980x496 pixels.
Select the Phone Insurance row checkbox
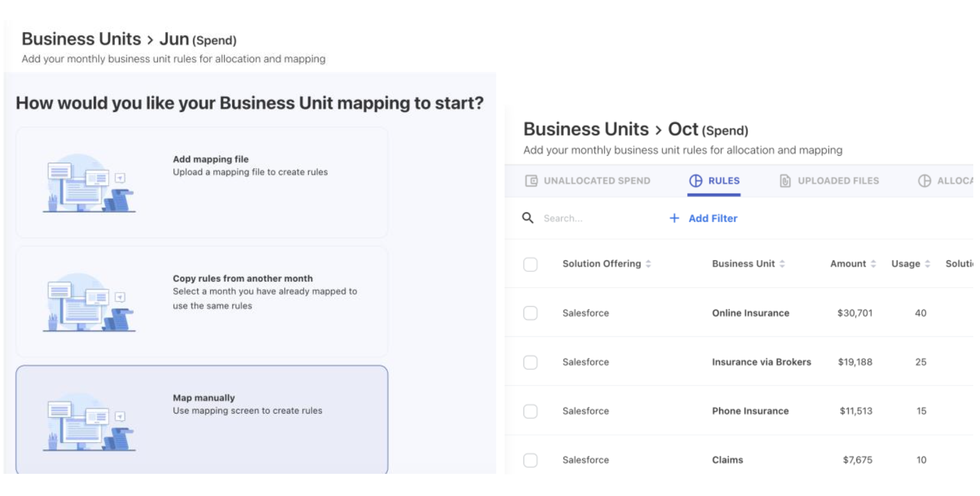click(530, 411)
